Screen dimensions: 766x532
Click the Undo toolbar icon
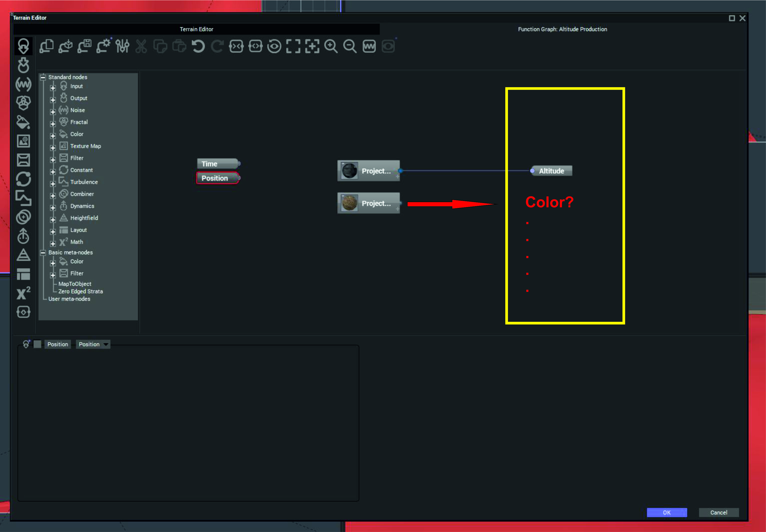198,46
